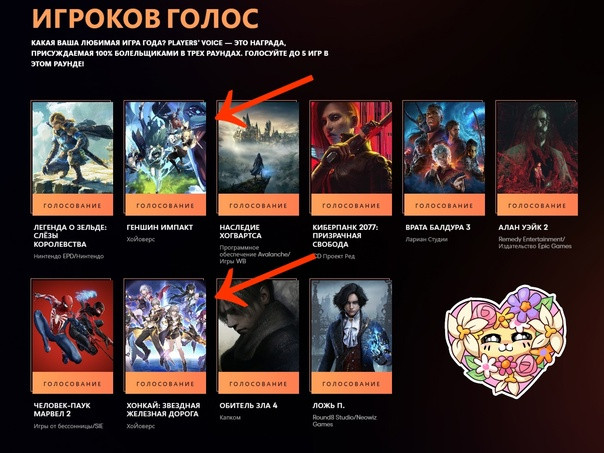Select the Alan Wake 2 cover image
This screenshot has height=453, width=604.
pos(537,148)
